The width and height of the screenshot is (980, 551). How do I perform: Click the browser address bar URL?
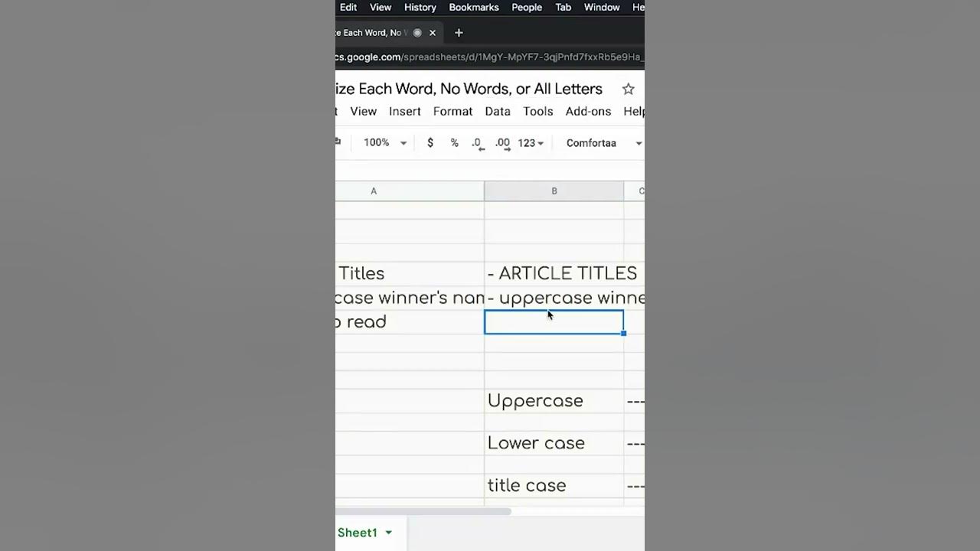[490, 57]
